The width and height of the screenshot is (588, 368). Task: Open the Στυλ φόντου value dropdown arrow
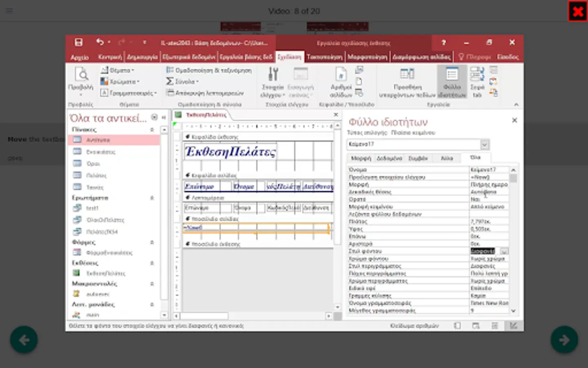(x=504, y=251)
